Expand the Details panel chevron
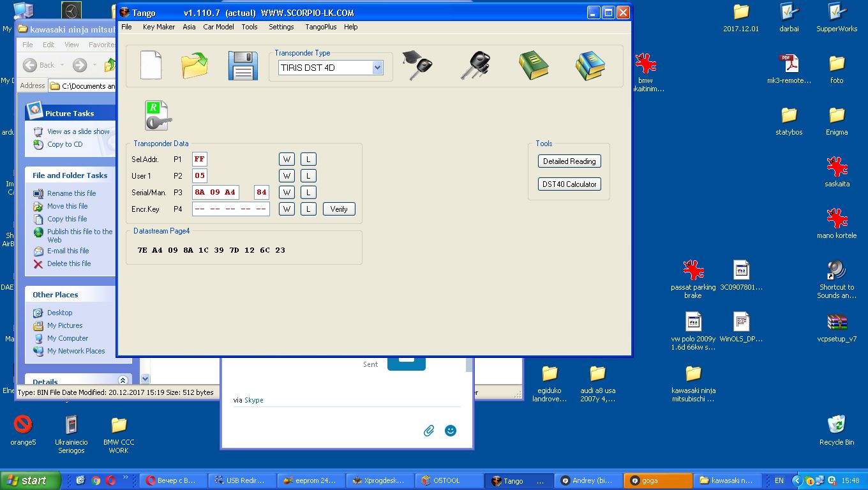This screenshot has height=490, width=868. [x=123, y=381]
